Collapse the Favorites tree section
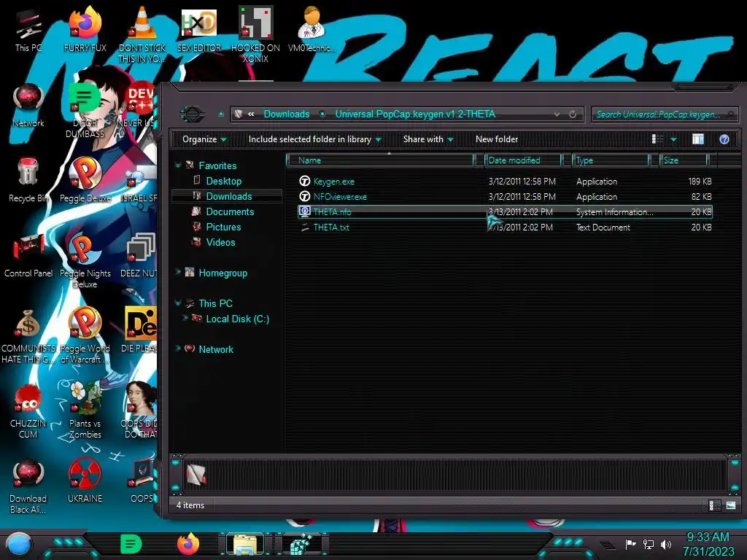The height and width of the screenshot is (560, 747). tap(178, 166)
